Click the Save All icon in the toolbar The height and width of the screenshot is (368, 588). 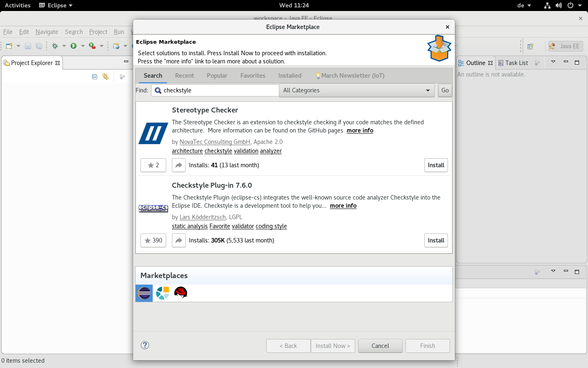[x=39, y=46]
